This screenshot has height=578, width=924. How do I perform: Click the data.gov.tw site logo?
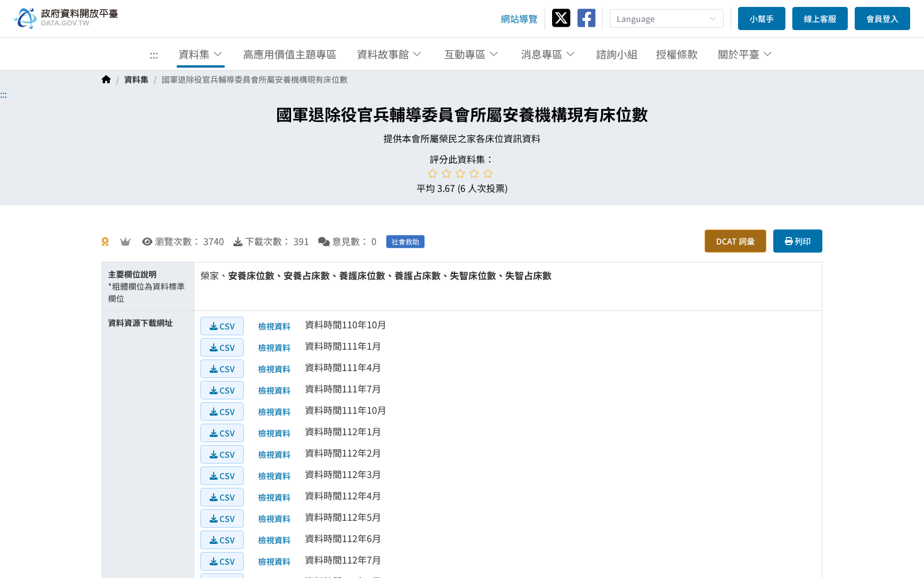[x=66, y=18]
